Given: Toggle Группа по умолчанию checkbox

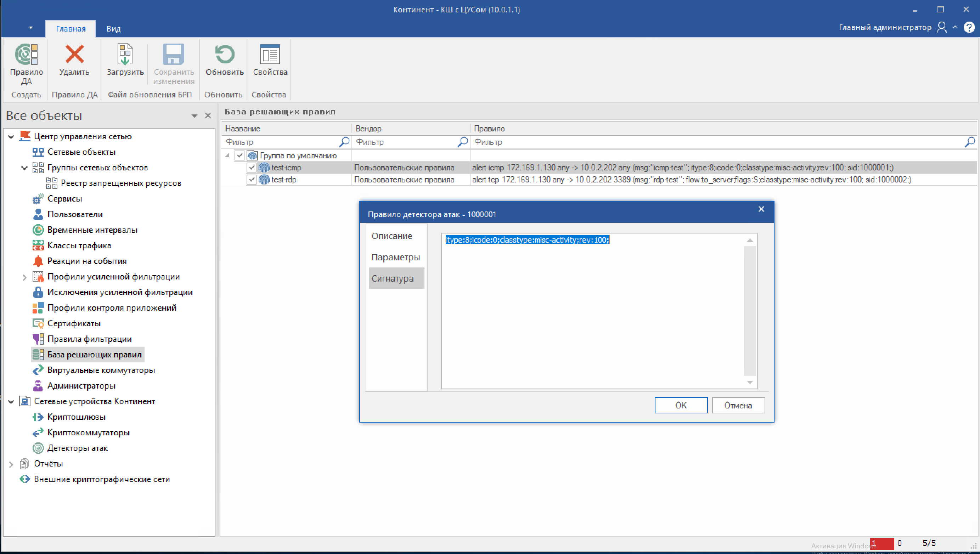Looking at the screenshot, I should pyautogui.click(x=240, y=155).
